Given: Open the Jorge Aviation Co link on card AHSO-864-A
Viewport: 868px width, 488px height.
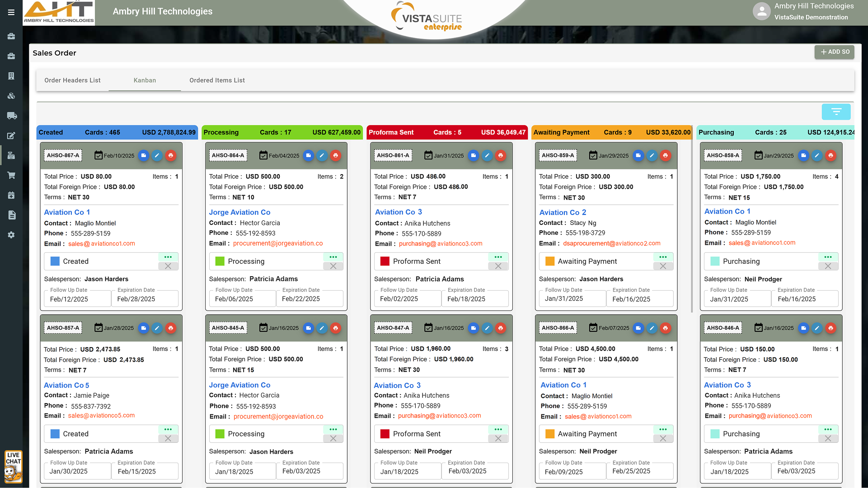Looking at the screenshot, I should tap(239, 212).
